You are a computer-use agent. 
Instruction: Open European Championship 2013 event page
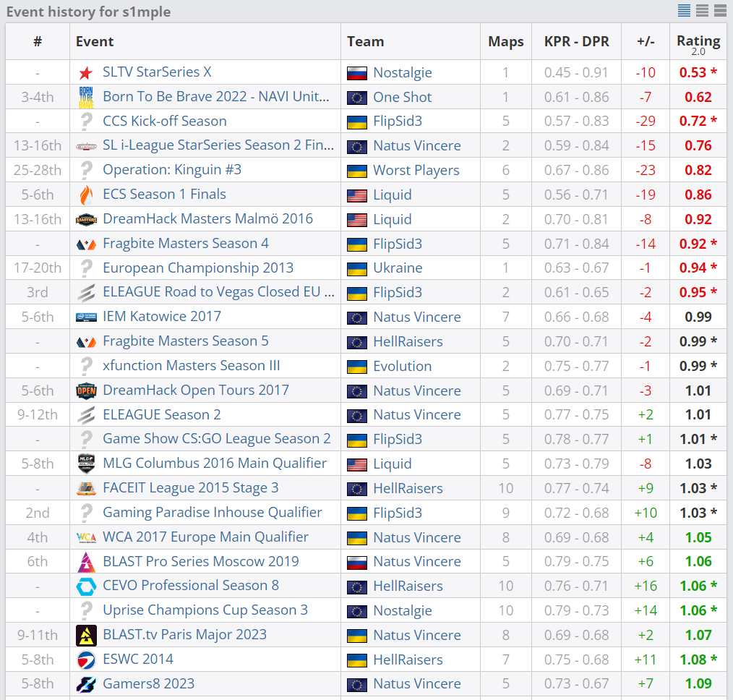pos(198,268)
